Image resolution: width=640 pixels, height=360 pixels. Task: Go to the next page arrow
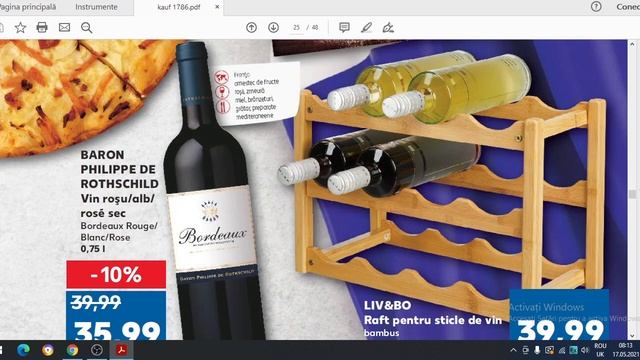pyautogui.click(x=273, y=27)
